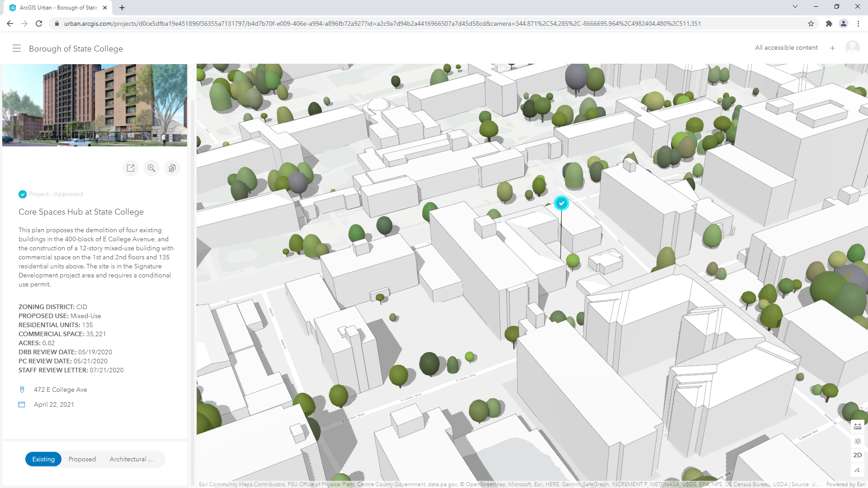Select the ArcGIS Urban browser tab

click(x=59, y=8)
